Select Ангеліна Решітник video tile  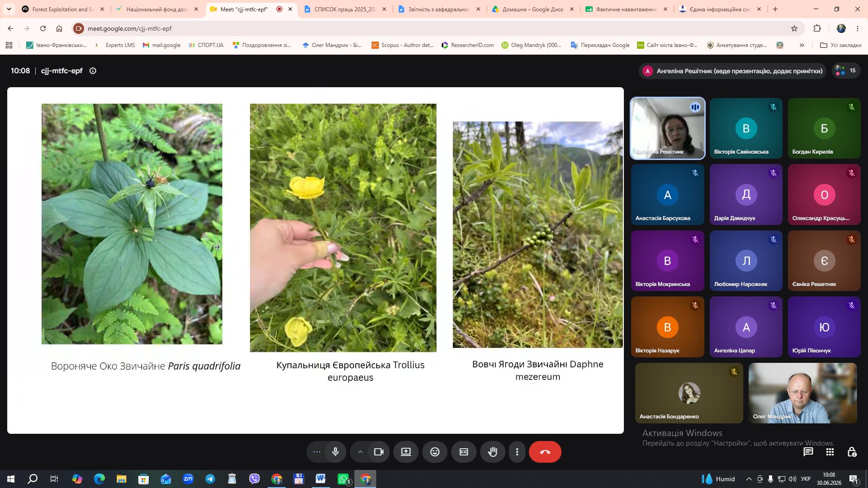tap(667, 128)
